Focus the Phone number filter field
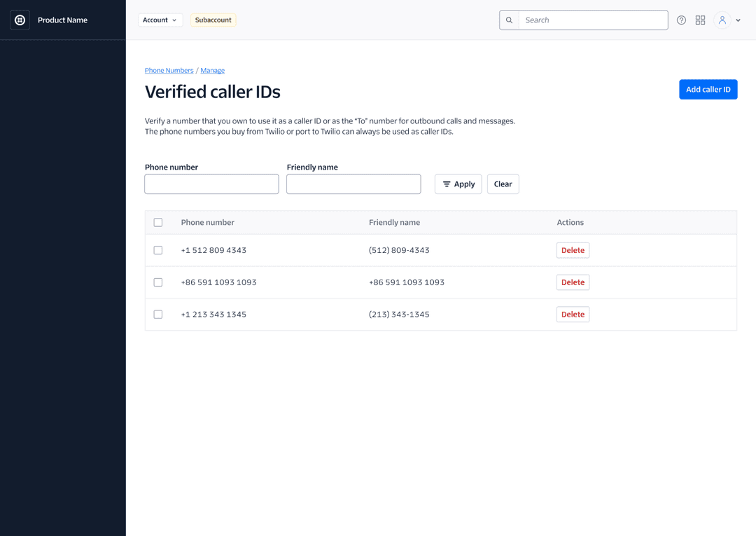 [211, 184]
